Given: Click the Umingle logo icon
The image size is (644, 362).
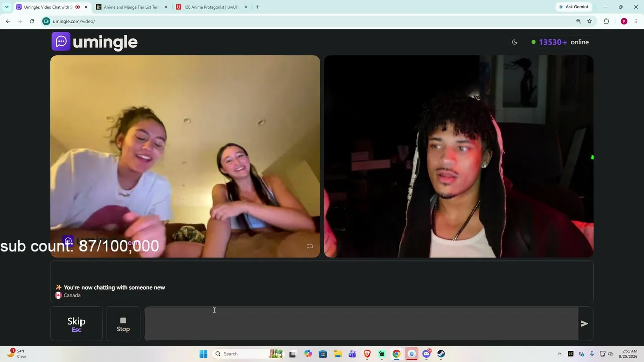Looking at the screenshot, I should [x=61, y=41].
